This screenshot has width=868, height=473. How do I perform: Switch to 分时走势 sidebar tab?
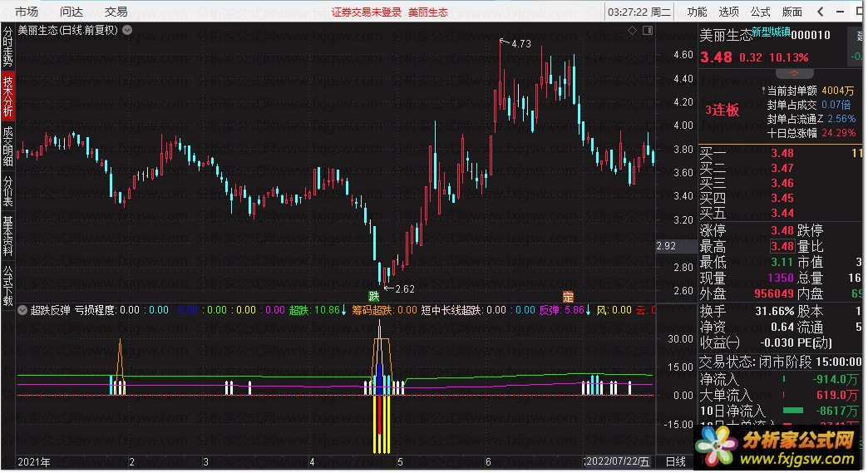[x=7, y=47]
